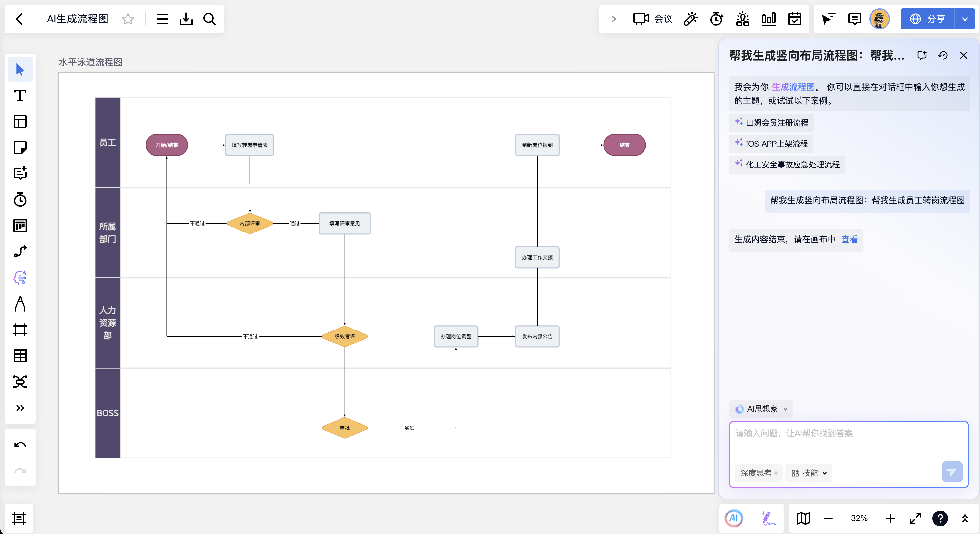Start the timer from top toolbar

tap(716, 19)
